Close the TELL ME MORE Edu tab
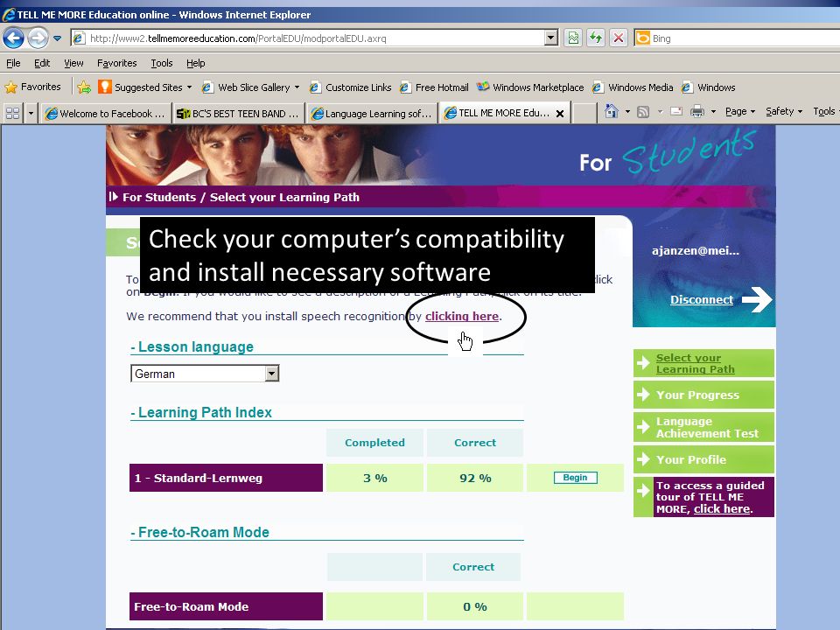Image resolution: width=840 pixels, height=630 pixels. point(559,114)
